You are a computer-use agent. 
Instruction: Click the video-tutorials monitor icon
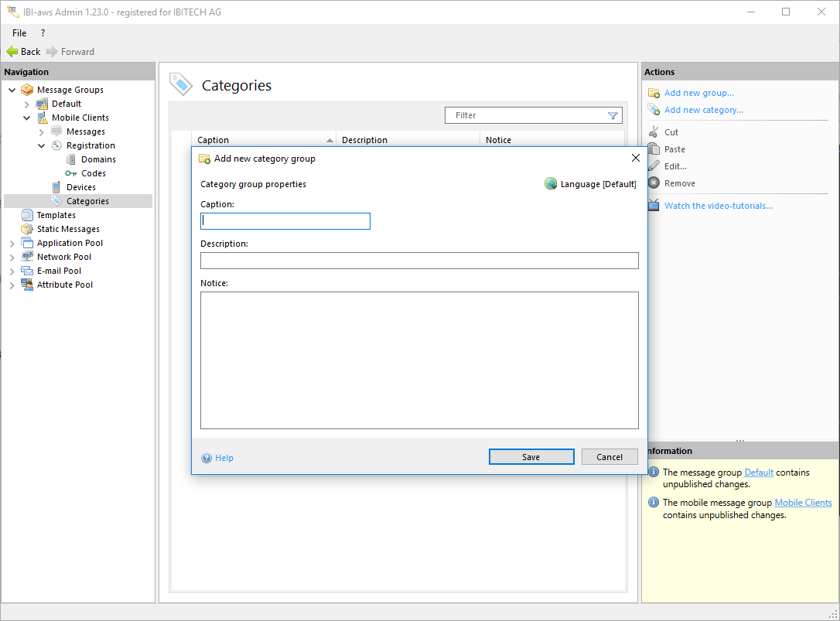tap(654, 206)
